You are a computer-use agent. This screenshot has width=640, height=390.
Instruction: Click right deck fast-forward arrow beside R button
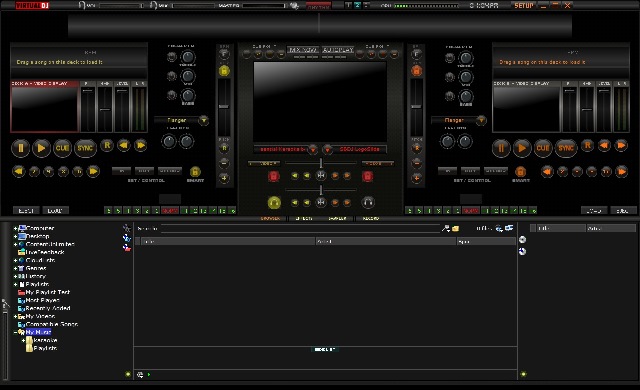pyautogui.click(x=621, y=145)
